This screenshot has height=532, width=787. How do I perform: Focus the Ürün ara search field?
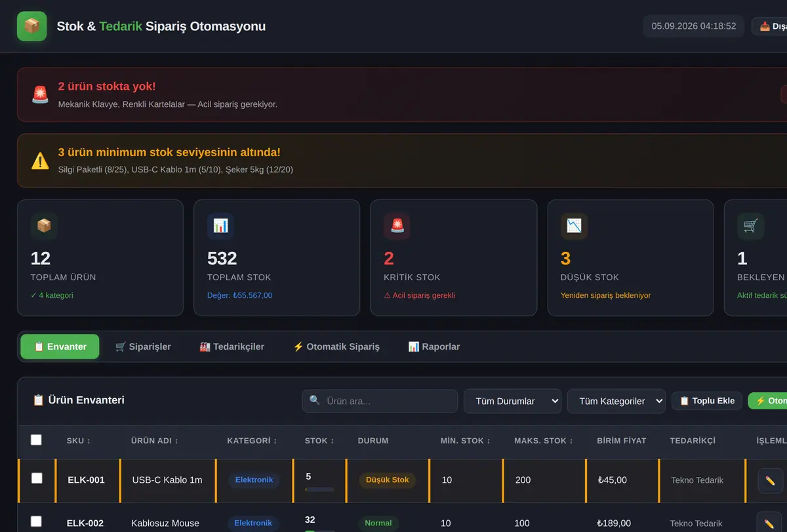pos(380,401)
